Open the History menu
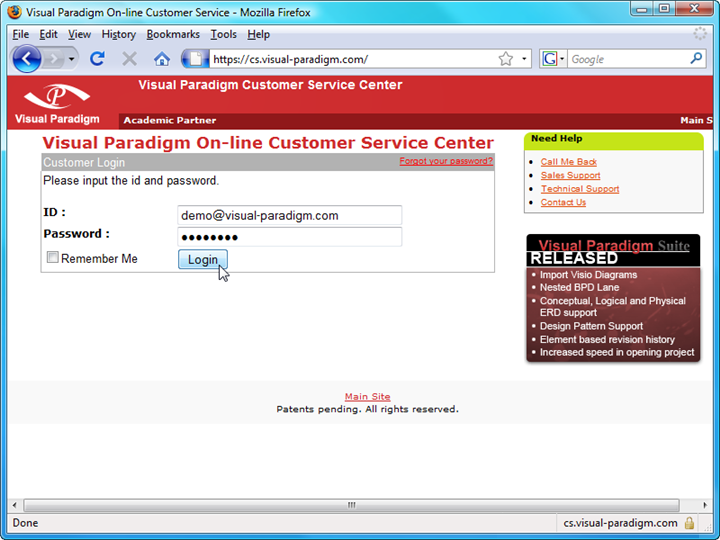 tap(118, 34)
